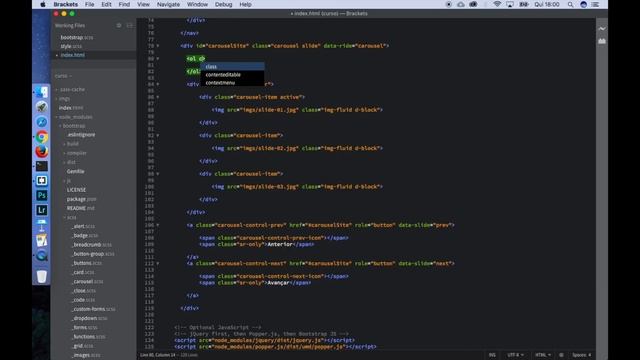
Task: Open Live Preview lightning icon
Action: coord(602,29)
